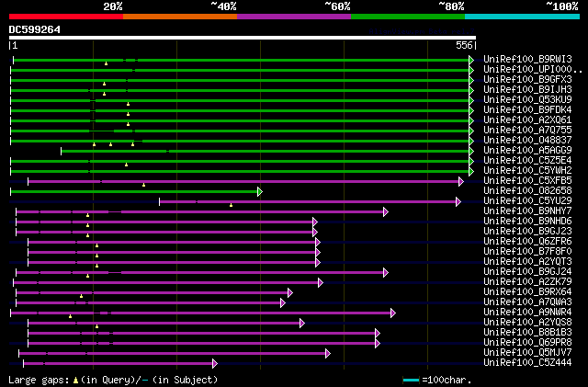
Task: Click the cyan ~100% identity legend segment
Action: [523, 17]
